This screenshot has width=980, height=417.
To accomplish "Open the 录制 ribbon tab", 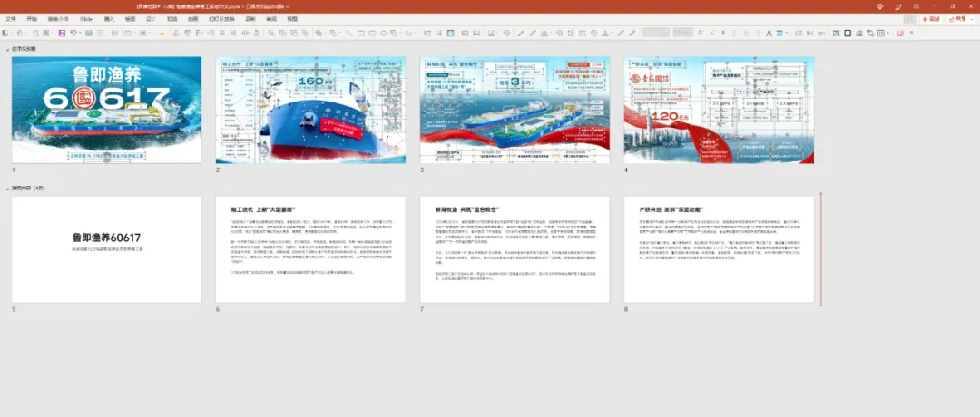I will pos(250,19).
